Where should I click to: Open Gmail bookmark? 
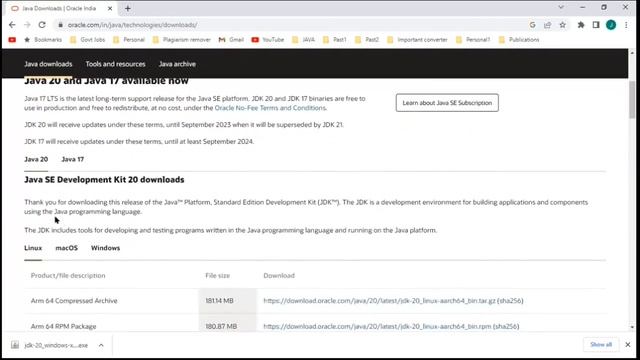click(x=231, y=40)
